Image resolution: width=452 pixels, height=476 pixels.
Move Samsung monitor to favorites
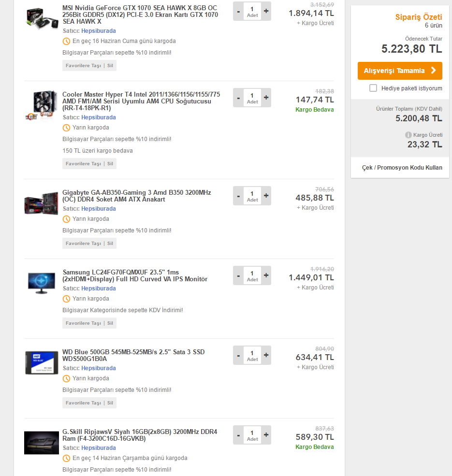pyautogui.click(x=83, y=323)
